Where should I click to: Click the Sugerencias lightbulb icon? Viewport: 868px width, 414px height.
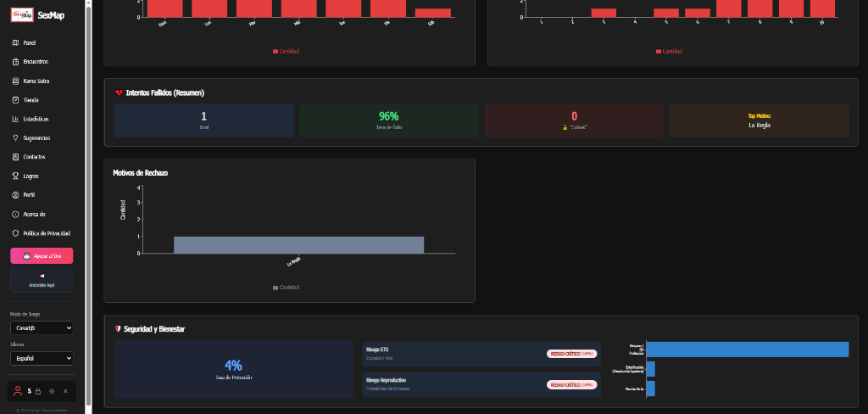(x=15, y=138)
